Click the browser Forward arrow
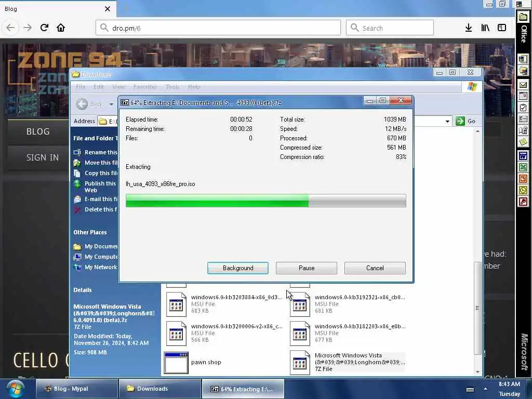Screen dimensions: 532x399 pos(28,28)
